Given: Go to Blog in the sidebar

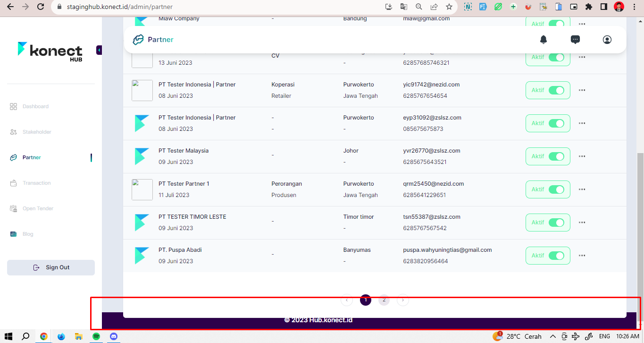Looking at the screenshot, I should click(28, 234).
